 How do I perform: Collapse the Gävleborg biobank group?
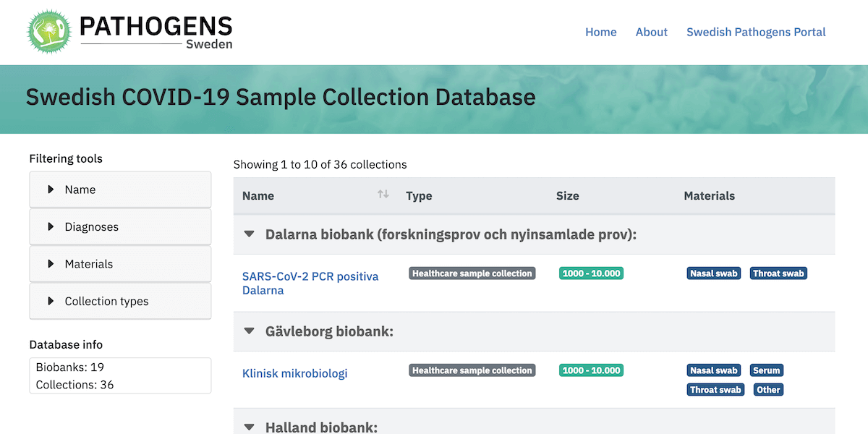pyautogui.click(x=250, y=331)
